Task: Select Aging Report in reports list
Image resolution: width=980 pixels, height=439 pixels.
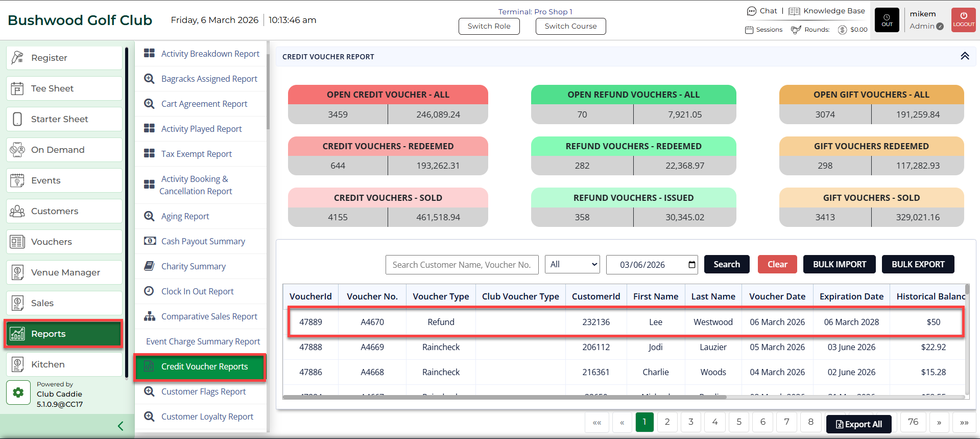Action: point(185,216)
